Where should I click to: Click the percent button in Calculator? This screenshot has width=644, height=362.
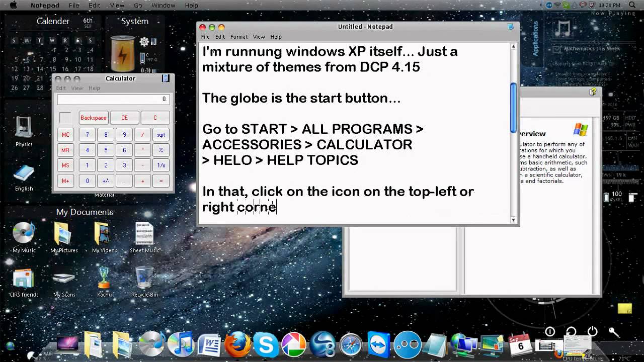coord(161,150)
